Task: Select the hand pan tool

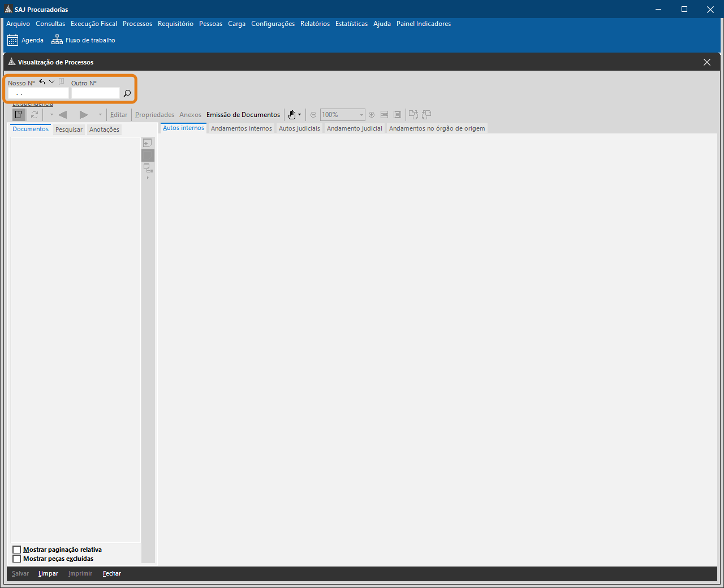Action: click(x=292, y=115)
